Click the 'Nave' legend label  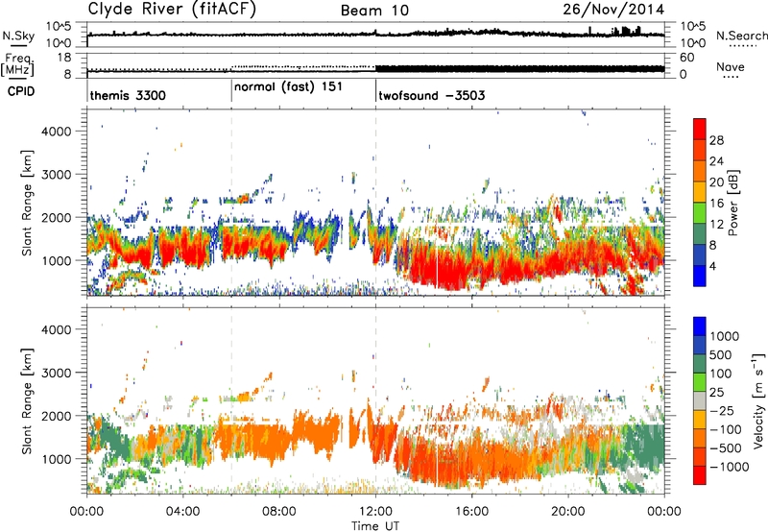pos(731,66)
